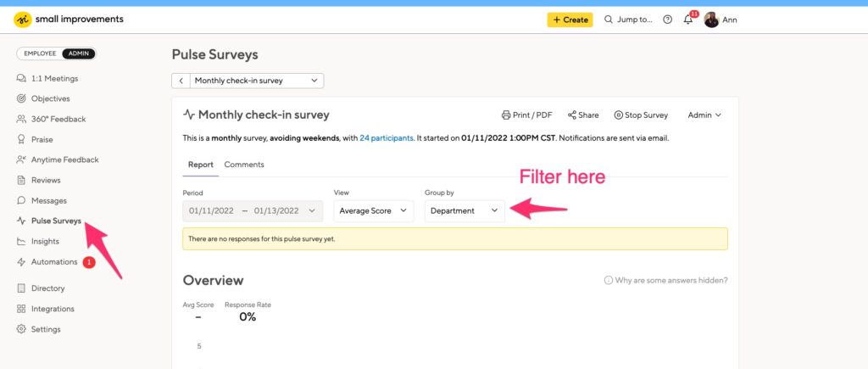Open the 24 participants link
The image size is (868, 369).
(387, 138)
